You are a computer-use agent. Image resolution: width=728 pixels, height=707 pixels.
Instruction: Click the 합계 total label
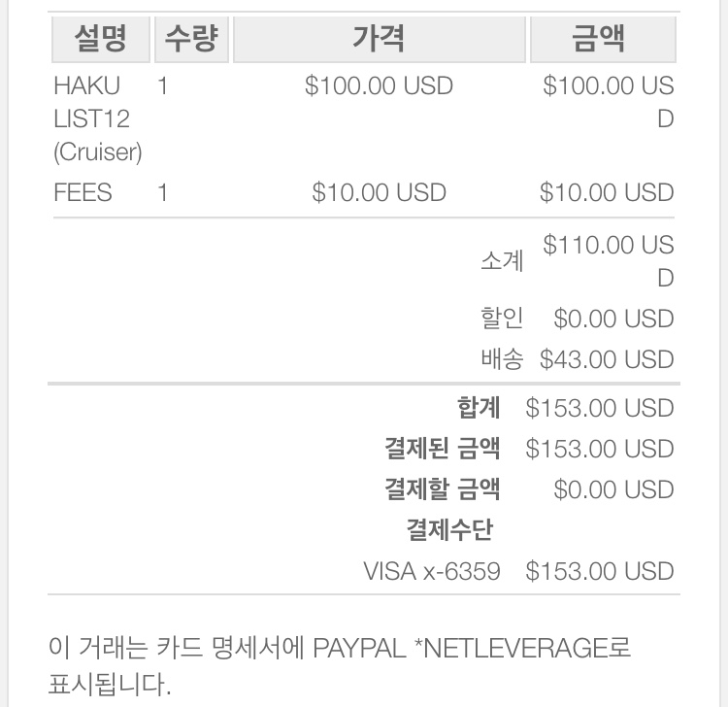[479, 408]
